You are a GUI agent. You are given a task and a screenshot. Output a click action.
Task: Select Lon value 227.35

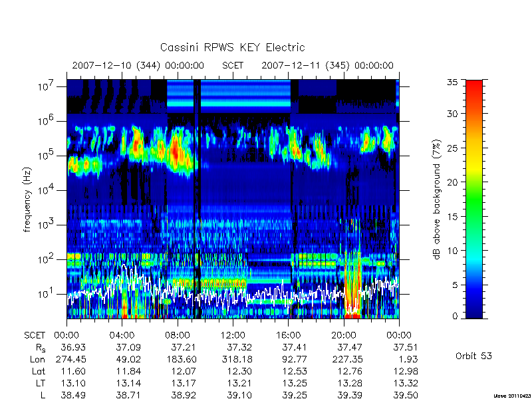(347, 359)
